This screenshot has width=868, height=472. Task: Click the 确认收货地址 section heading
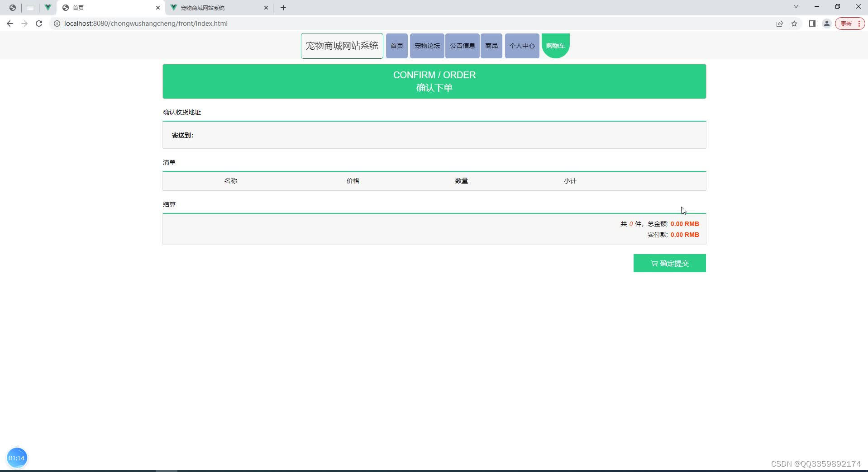182,112
